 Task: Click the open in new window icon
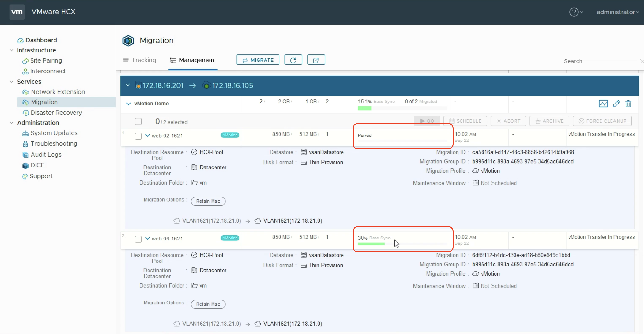(316, 60)
